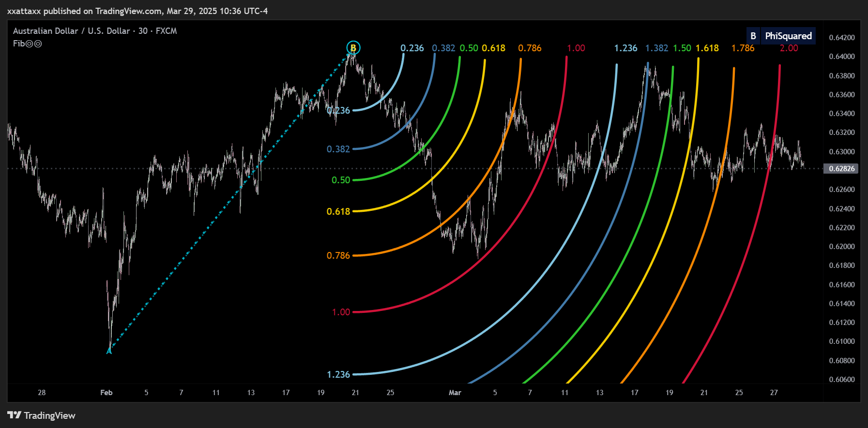Screen dimensions: 868x428
Task: Click the A anchor point at trend start
Action: [109, 351]
